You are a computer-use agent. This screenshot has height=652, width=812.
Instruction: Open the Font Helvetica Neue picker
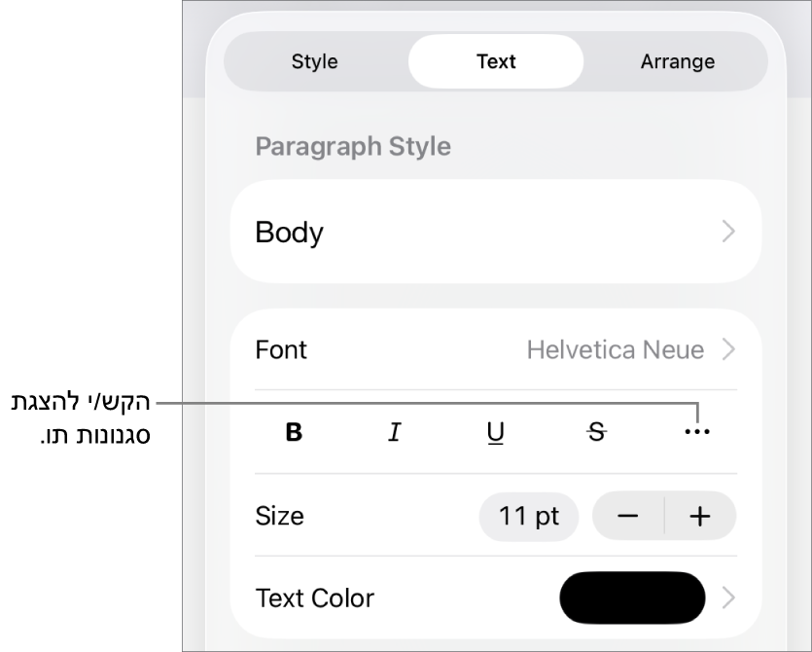[496, 349]
